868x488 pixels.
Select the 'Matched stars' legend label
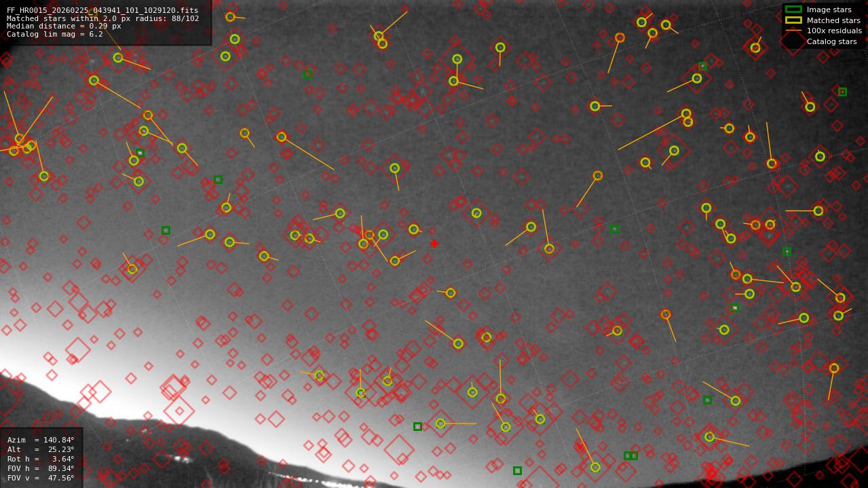pos(833,20)
